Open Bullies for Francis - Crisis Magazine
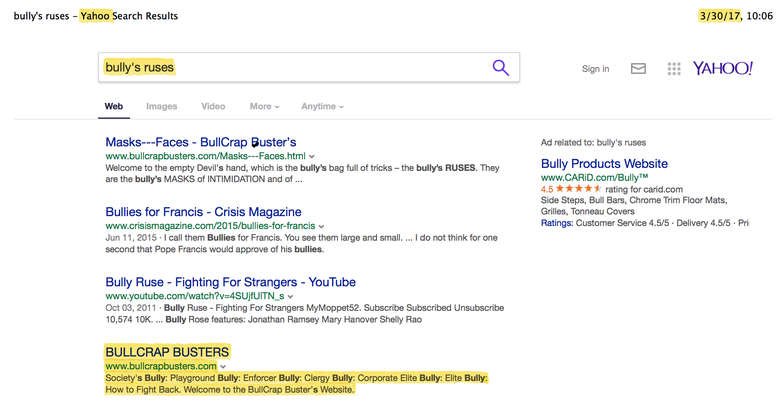The height and width of the screenshot is (409, 784). tap(203, 212)
